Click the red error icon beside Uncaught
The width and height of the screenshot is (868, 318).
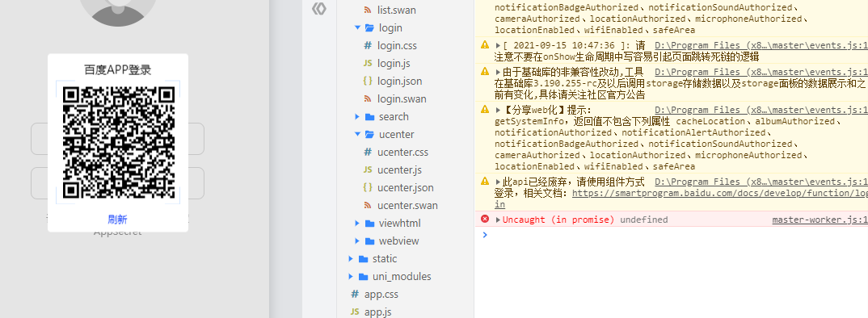point(485,219)
